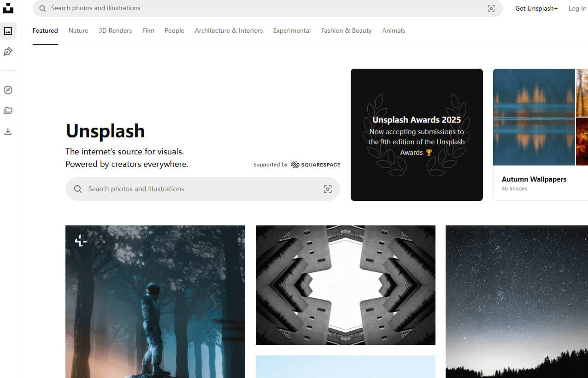Open the Collections sidebar icon
The width and height of the screenshot is (588, 378).
8,111
